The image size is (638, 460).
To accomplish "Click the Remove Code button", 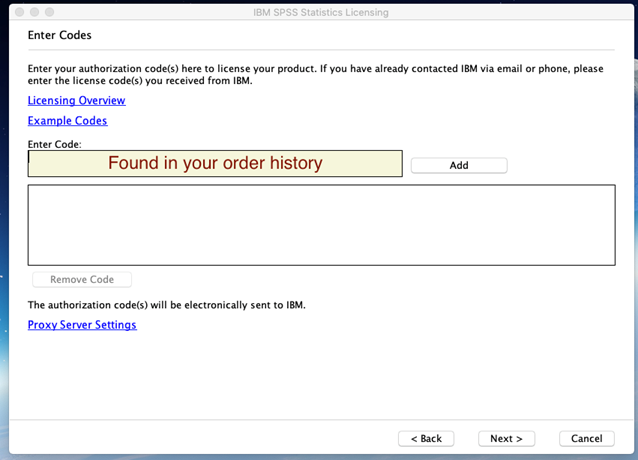I will (x=82, y=279).
